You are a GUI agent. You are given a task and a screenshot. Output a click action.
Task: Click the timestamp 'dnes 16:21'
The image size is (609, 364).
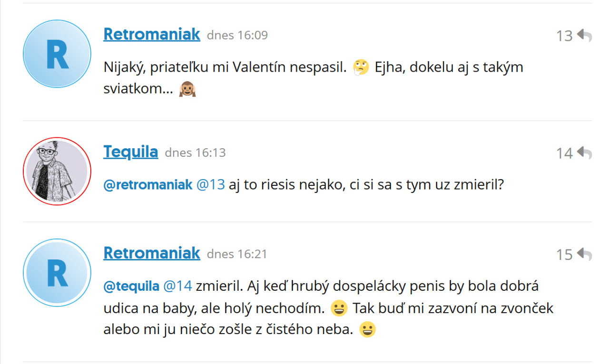pyautogui.click(x=237, y=254)
